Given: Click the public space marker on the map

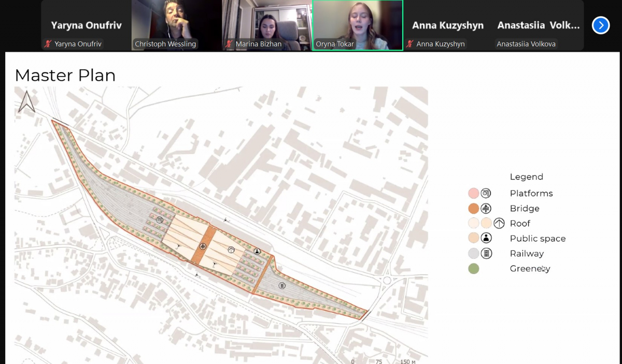Looking at the screenshot, I should 257,252.
